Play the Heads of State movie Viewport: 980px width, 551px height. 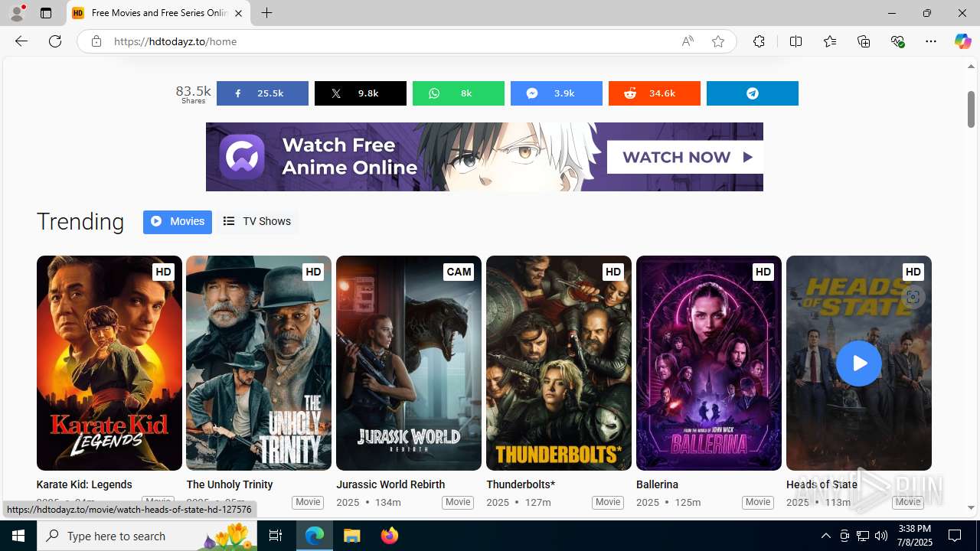point(858,363)
